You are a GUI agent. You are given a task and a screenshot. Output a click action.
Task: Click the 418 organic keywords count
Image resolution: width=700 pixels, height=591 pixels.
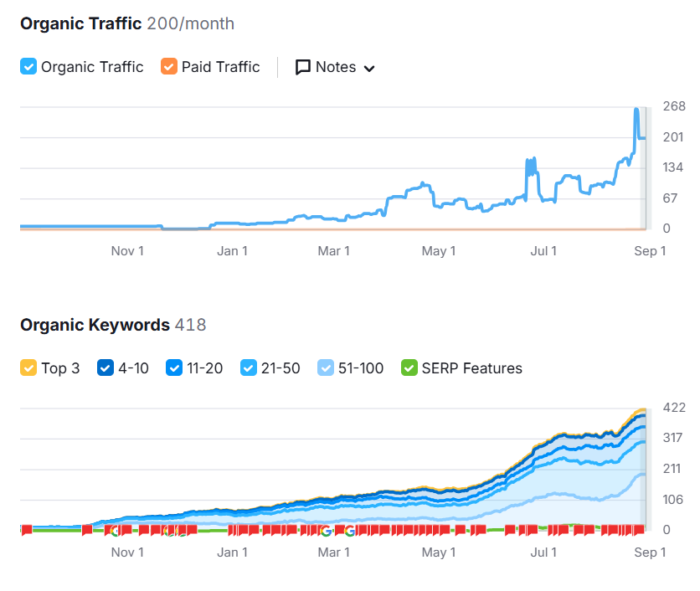190,325
